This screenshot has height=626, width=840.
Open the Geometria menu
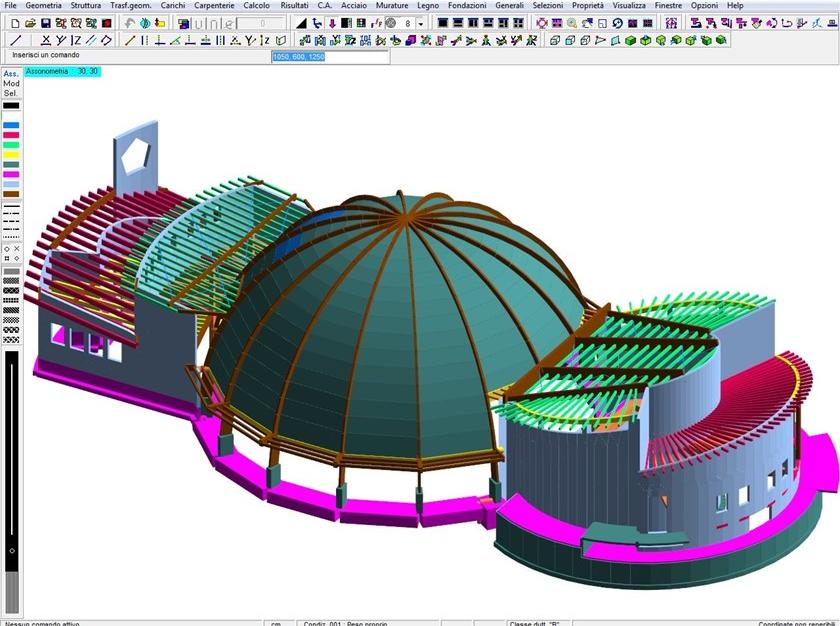click(x=44, y=6)
